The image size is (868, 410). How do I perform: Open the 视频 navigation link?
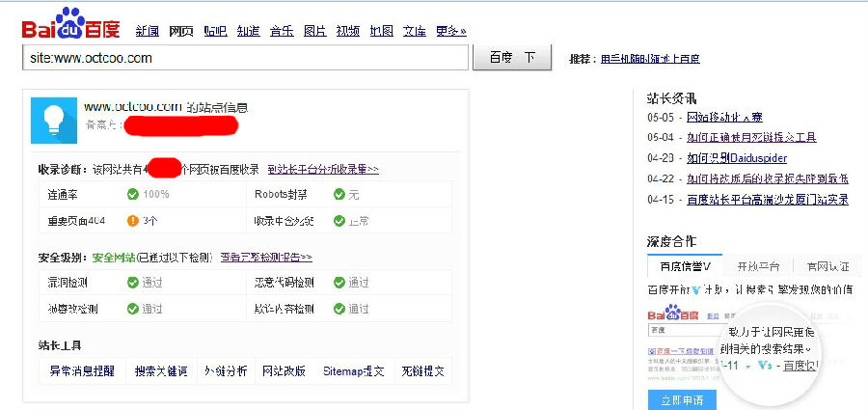(x=348, y=31)
